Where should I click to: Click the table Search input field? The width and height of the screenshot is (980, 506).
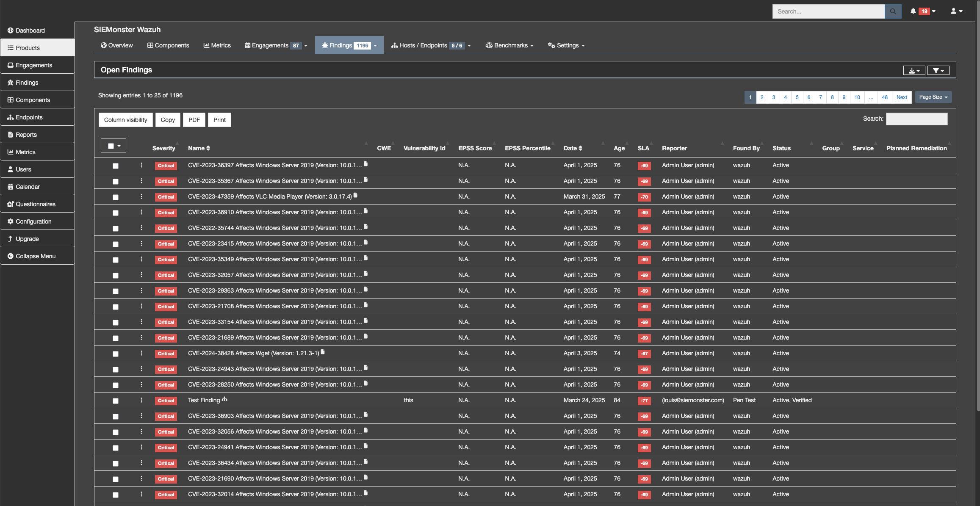point(916,119)
